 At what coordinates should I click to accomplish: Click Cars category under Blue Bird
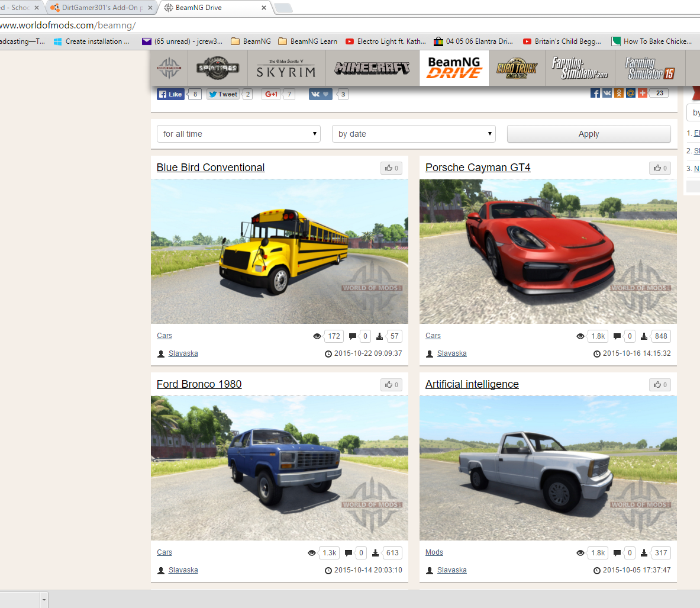pos(164,336)
